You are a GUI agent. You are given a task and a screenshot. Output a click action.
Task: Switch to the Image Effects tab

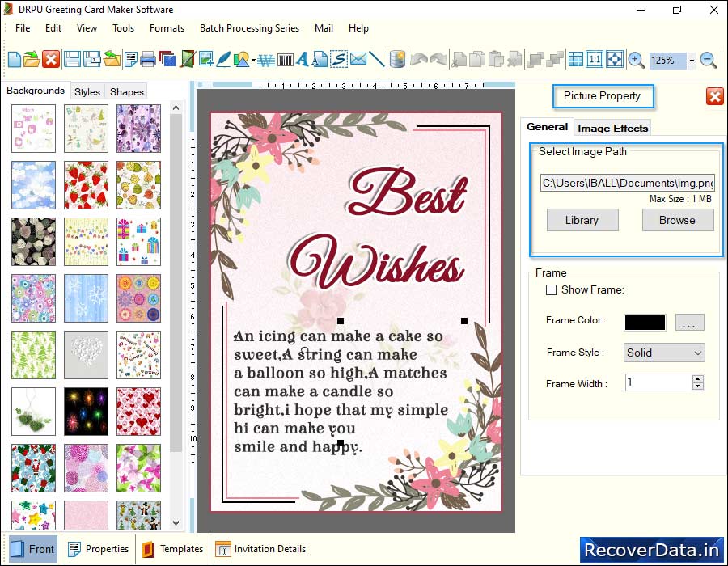pyautogui.click(x=612, y=128)
